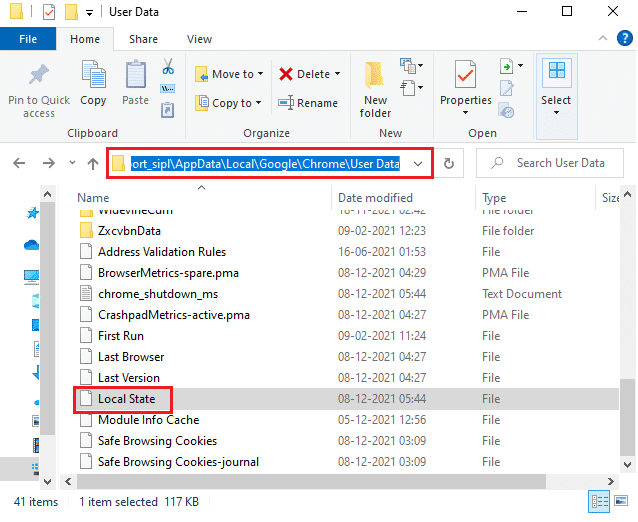
Task: Click the Select grid icon
Action: coord(557,73)
